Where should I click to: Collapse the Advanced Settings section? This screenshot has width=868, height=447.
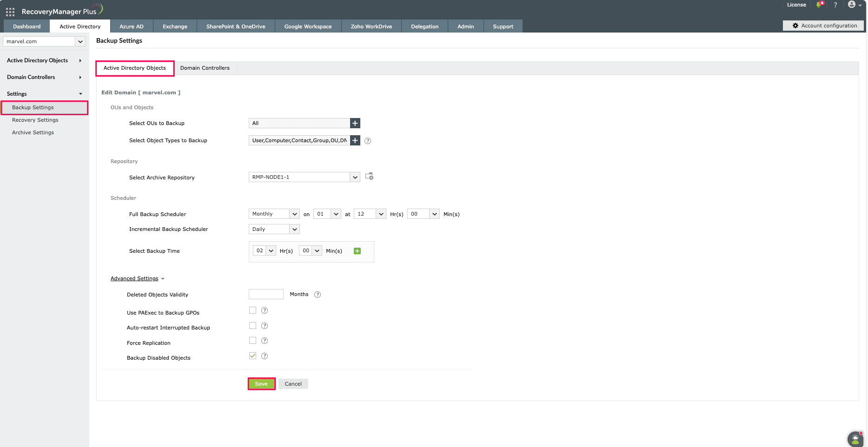pos(138,278)
